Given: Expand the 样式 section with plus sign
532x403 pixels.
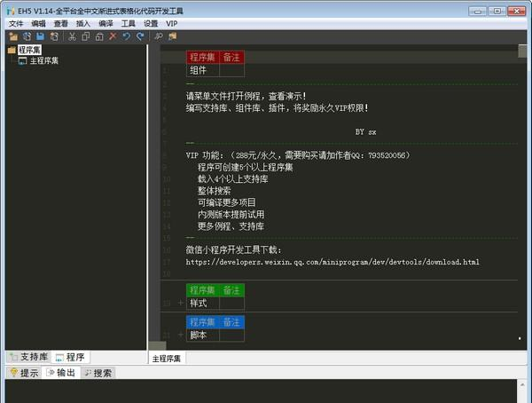Looking at the screenshot, I should 181,303.
